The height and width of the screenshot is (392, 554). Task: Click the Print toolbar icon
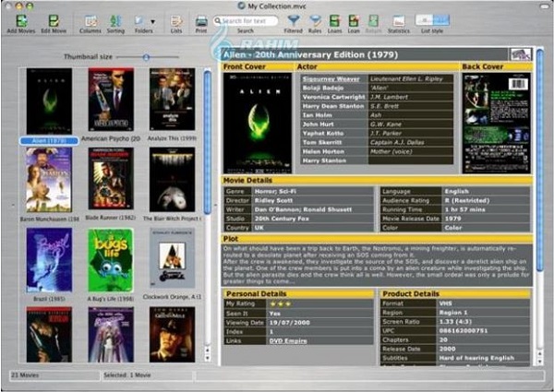pyautogui.click(x=201, y=20)
